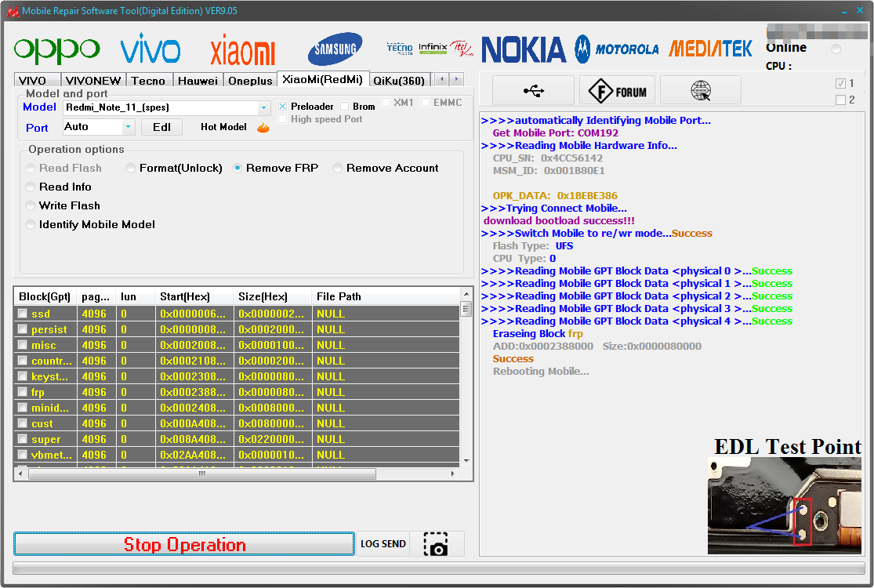Choose the Write Flash radio option
874x588 pixels.
point(31,206)
